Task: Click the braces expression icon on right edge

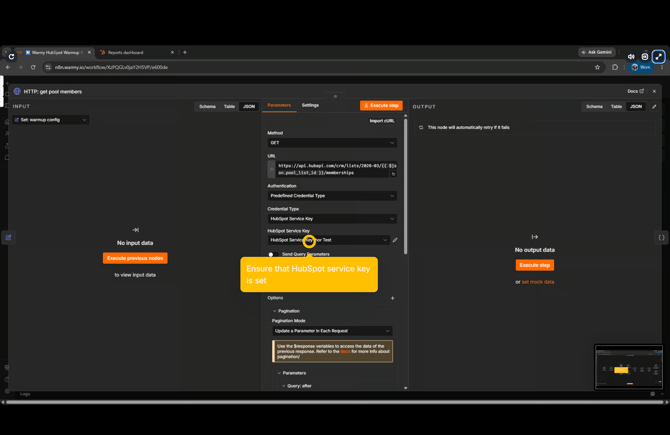Action: (661, 238)
